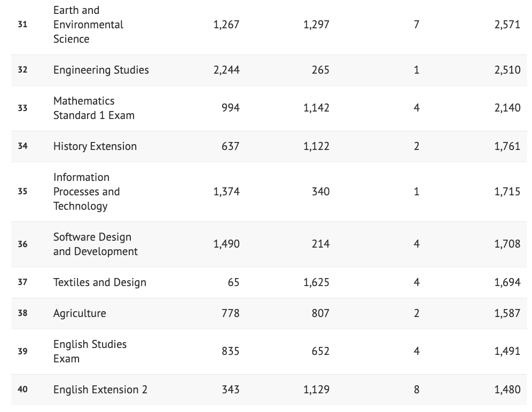The width and height of the screenshot is (532, 412).
Task: Select the English Extension 2 subject
Action: click(x=100, y=390)
